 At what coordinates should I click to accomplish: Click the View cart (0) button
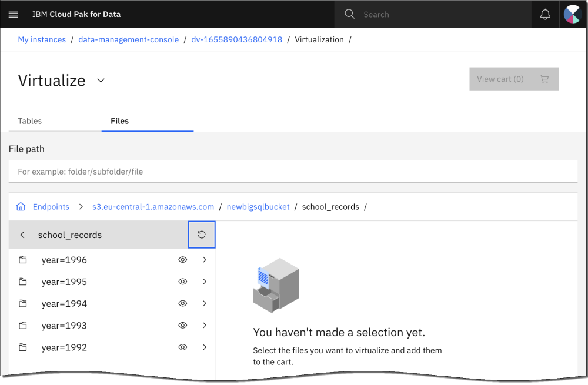click(x=514, y=79)
